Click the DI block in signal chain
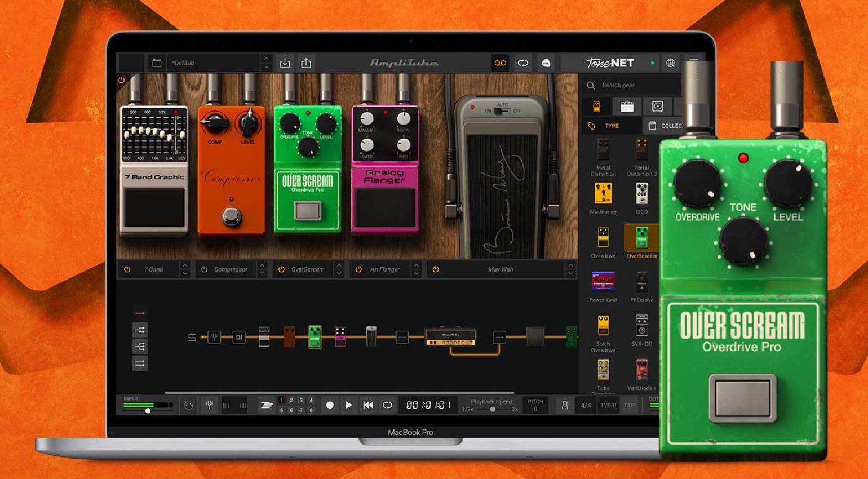Screen dimensions: 868x479 point(239,338)
